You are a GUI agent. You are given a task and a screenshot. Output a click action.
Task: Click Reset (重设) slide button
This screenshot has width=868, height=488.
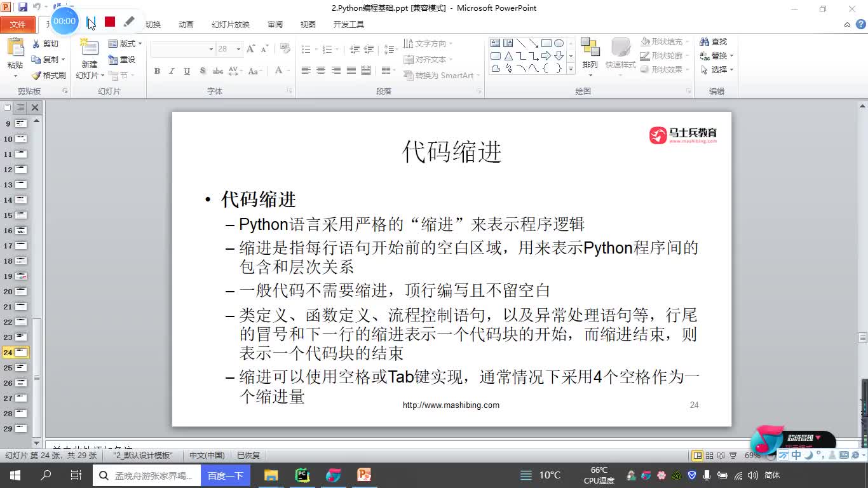[x=122, y=59]
